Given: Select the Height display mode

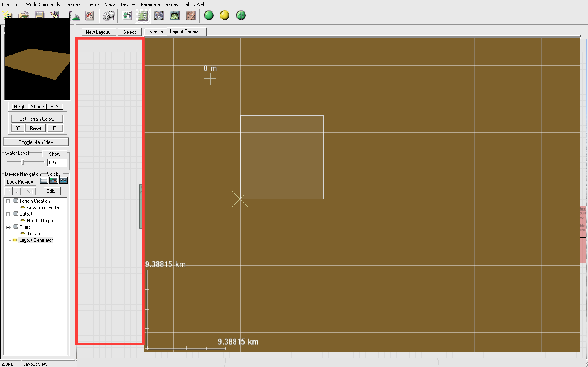Looking at the screenshot, I should point(20,107).
